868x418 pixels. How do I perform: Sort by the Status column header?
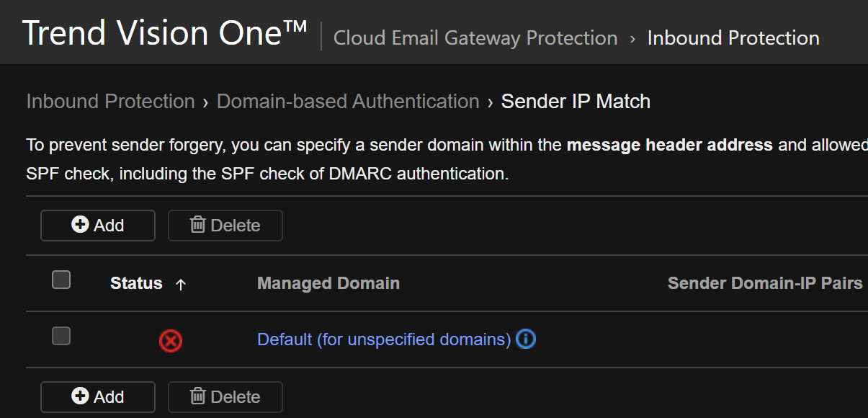[x=136, y=283]
